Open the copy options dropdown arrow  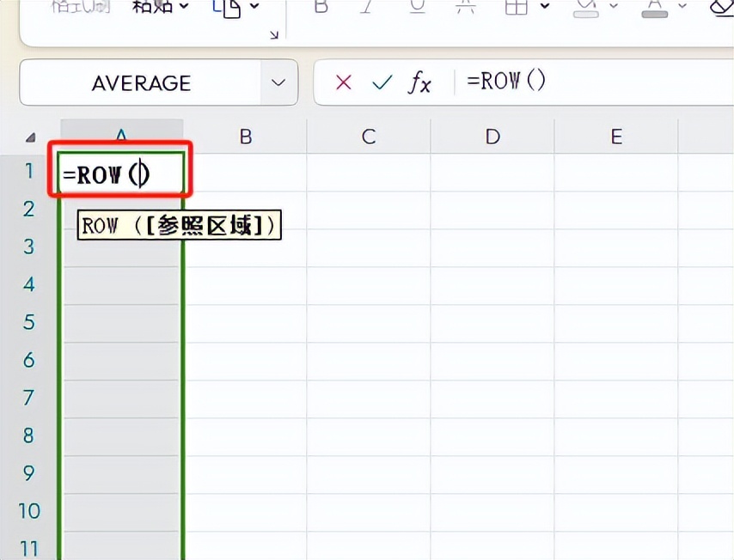tap(254, 6)
